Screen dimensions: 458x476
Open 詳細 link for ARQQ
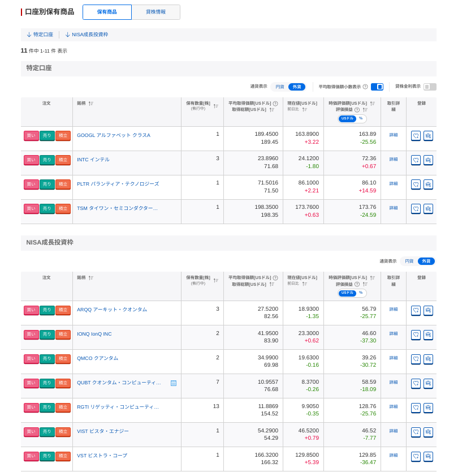(x=394, y=310)
